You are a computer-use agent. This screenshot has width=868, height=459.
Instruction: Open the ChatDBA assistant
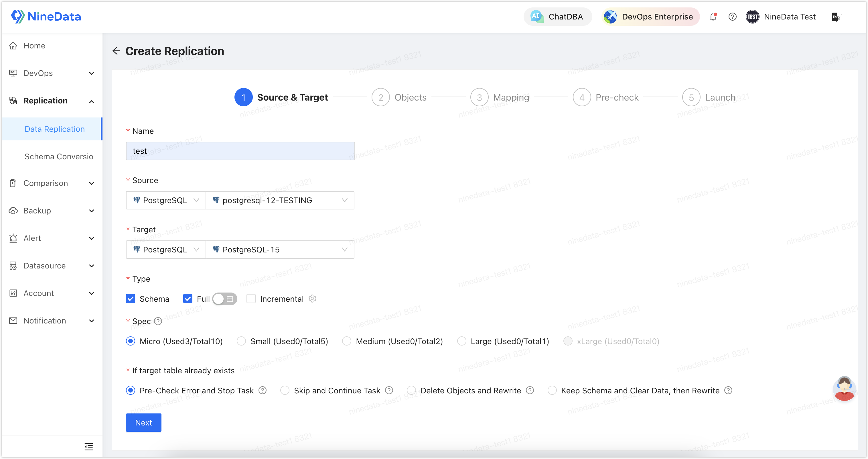557,17
